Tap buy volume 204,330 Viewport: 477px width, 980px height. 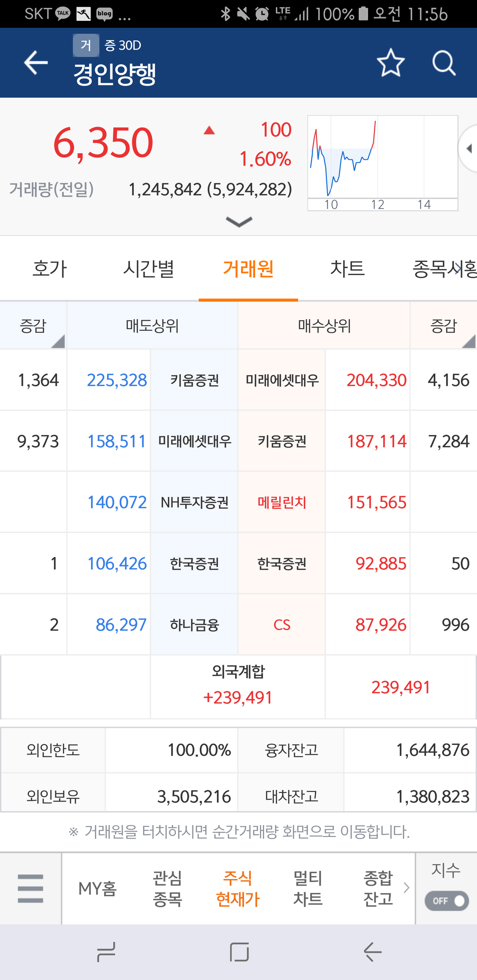(x=376, y=380)
